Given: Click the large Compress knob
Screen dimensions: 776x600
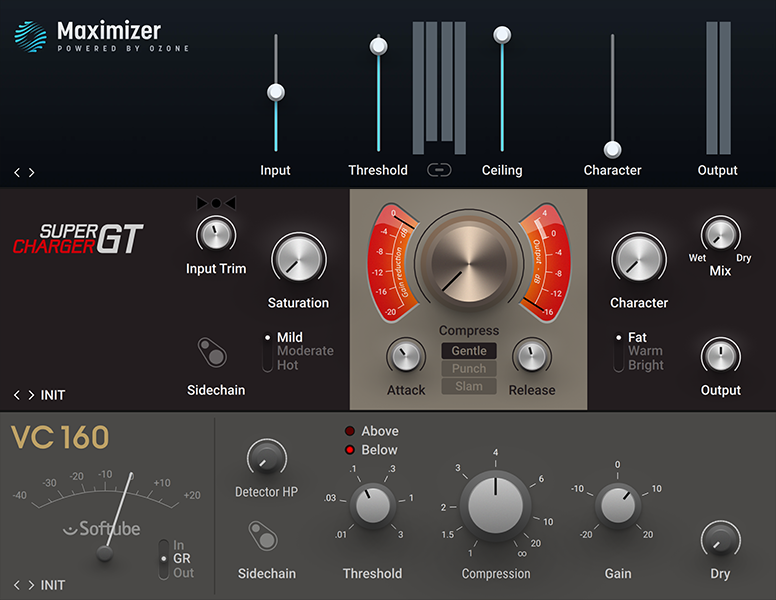Looking at the screenshot, I should tap(469, 263).
